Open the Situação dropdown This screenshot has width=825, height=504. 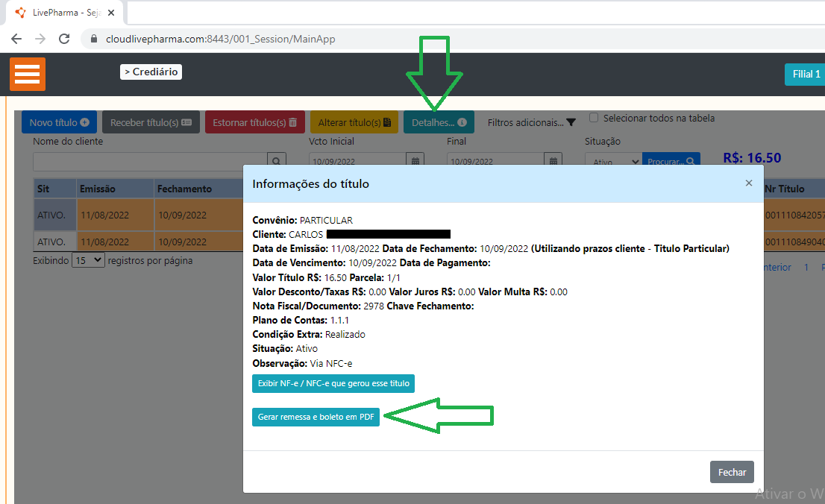click(x=612, y=161)
